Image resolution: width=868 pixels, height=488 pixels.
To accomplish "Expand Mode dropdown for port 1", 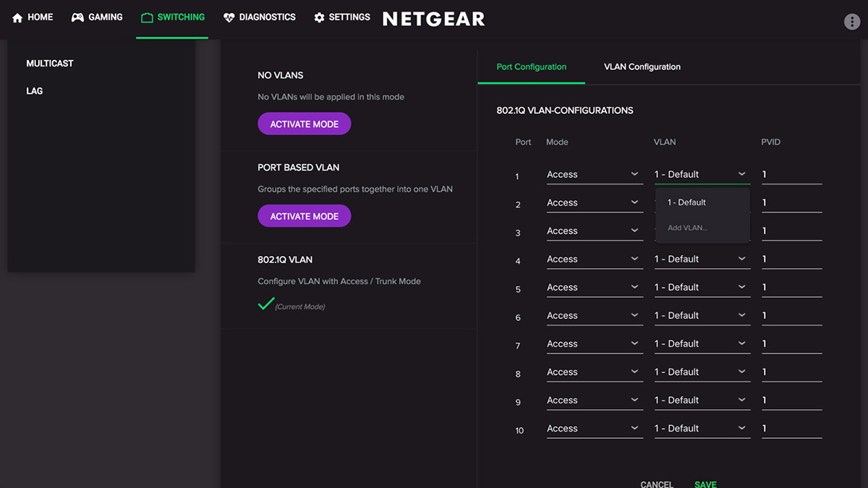I will click(594, 174).
